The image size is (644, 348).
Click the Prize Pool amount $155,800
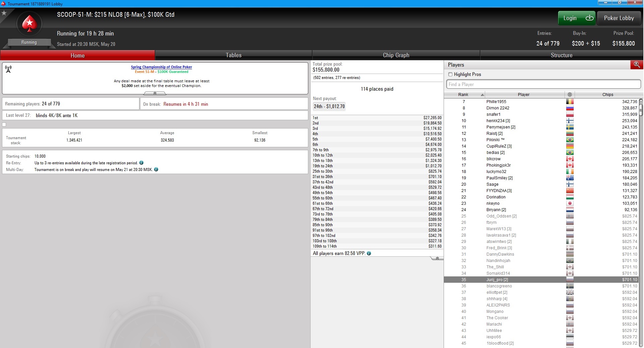[x=624, y=43]
